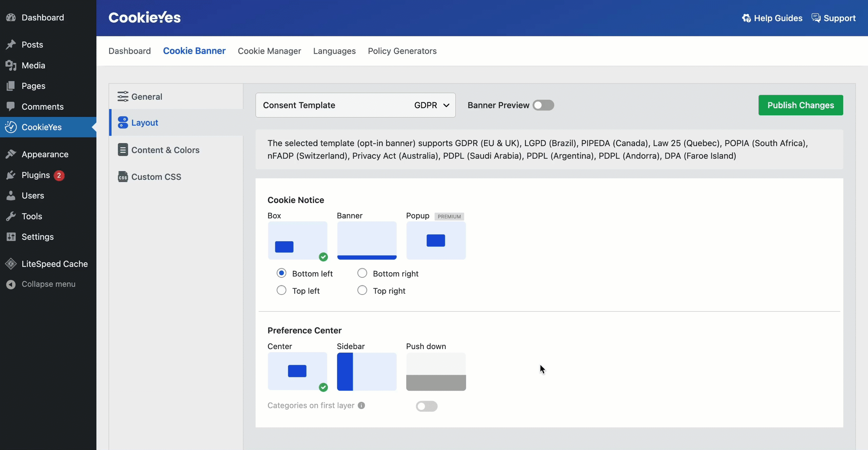Click the Layout label in the side panel
868x450 pixels.
click(145, 123)
